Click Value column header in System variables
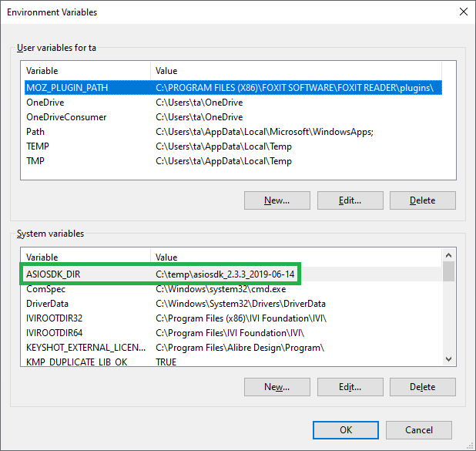 (x=297, y=257)
